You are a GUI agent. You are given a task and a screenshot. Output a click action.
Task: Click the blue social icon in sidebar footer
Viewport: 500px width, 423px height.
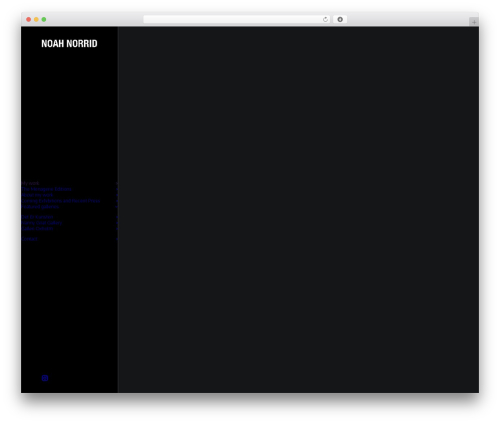coord(45,378)
